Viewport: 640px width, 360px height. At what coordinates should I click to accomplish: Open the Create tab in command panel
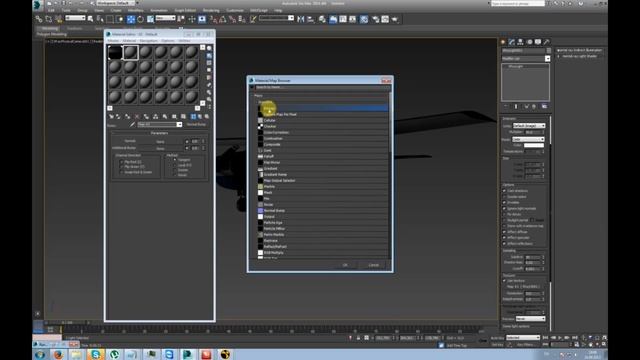point(503,42)
